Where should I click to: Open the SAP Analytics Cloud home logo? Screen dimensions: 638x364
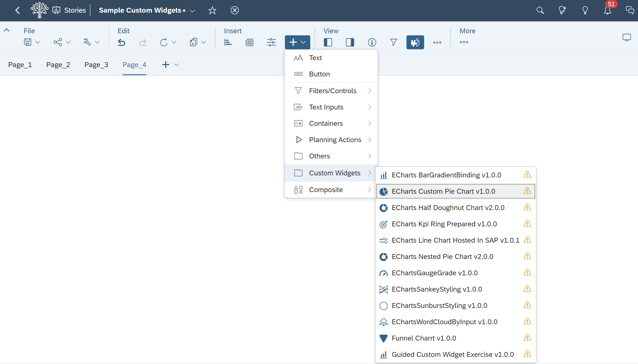coord(39,10)
